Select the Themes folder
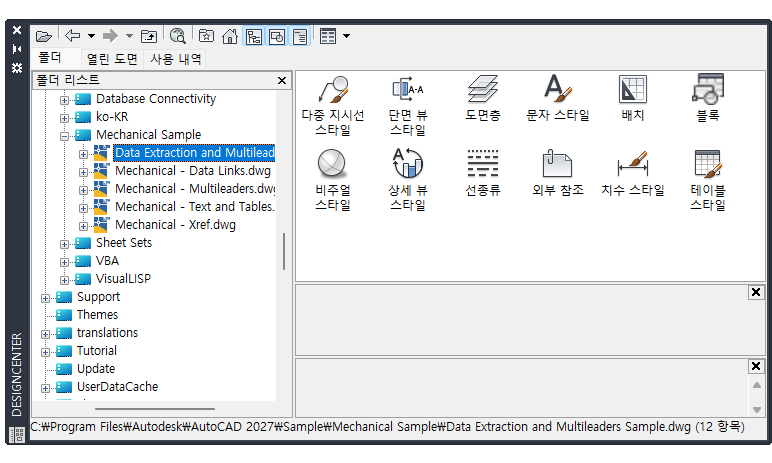 coord(97,315)
